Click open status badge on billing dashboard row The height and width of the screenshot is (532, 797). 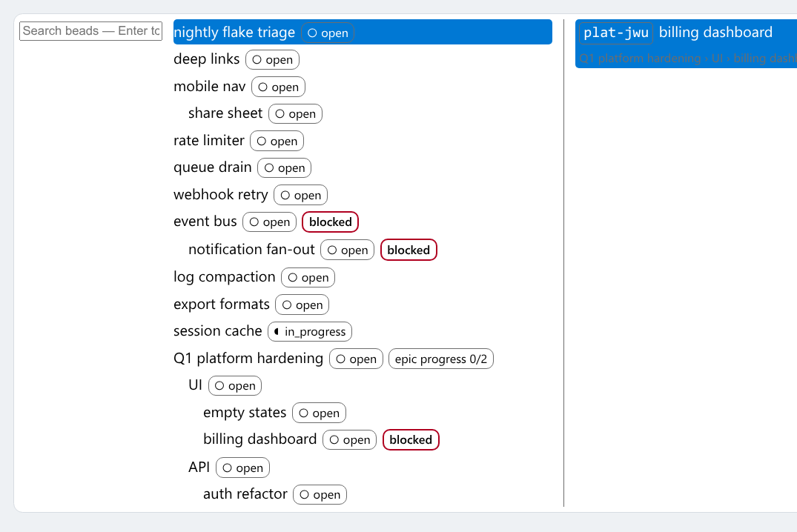(350, 440)
